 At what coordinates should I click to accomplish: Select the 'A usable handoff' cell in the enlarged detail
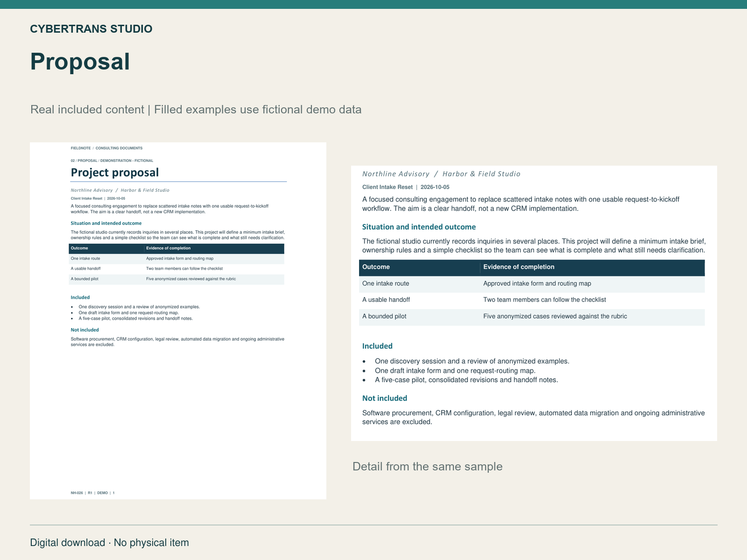pyautogui.click(x=386, y=300)
